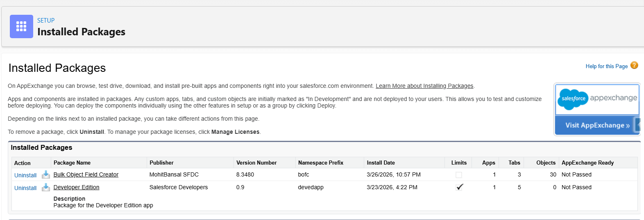Open the Help for this Page link
Image resolution: width=644 pixels, height=220 pixels.
[x=606, y=66]
